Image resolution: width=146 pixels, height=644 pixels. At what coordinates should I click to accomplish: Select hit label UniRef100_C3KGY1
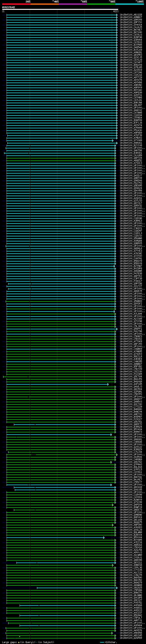131,228
